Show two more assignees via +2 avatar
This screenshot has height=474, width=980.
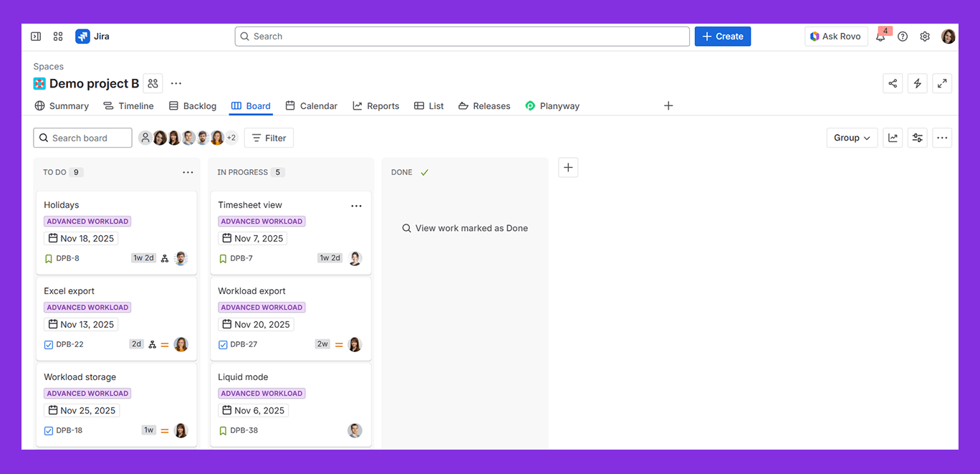230,137
